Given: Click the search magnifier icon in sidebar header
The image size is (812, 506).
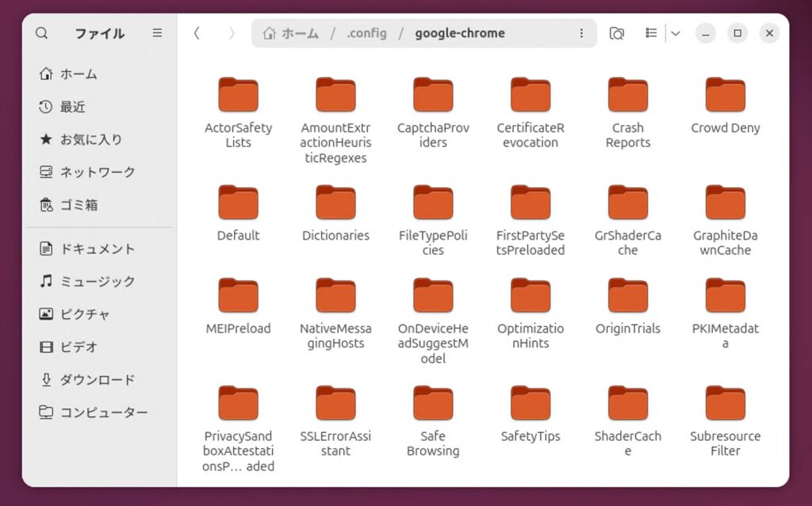Looking at the screenshot, I should pyautogui.click(x=42, y=33).
